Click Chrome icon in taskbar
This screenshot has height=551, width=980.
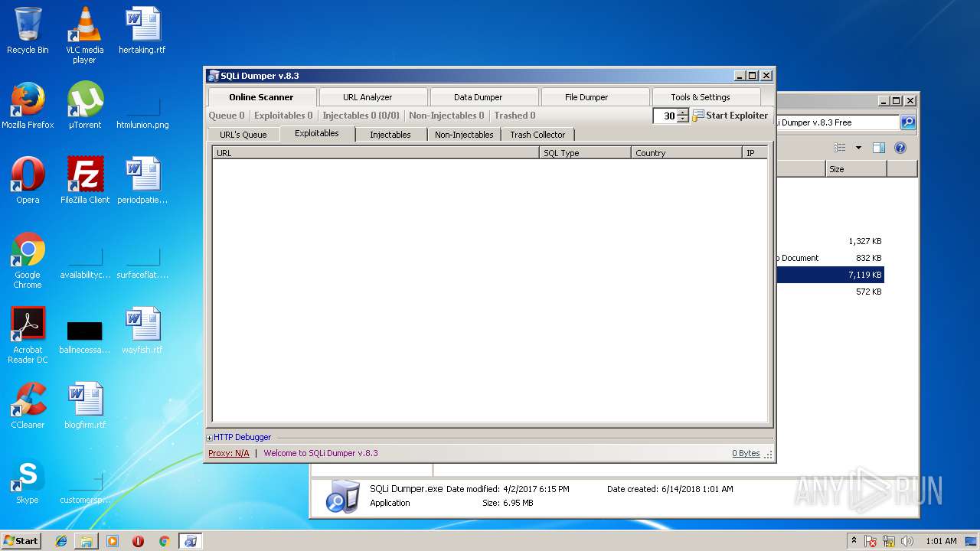[x=164, y=541]
